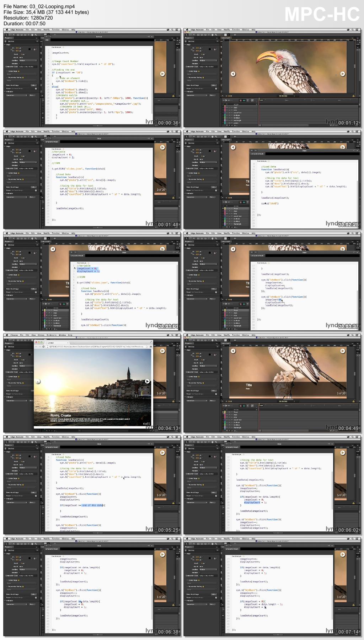Click next arrow button in 00:00:36 frame
This screenshot has height=640, width=364.
tap(162, 74)
